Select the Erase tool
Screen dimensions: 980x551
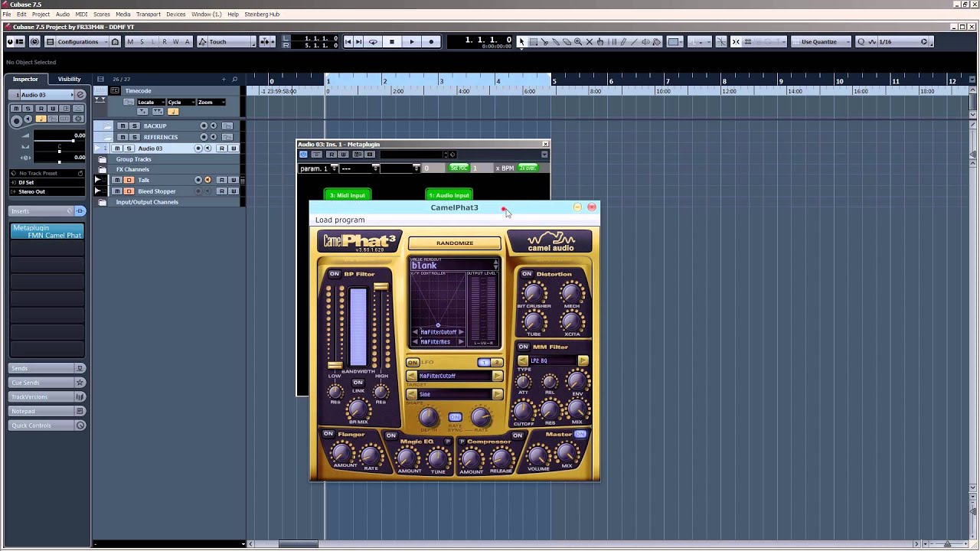pyautogui.click(x=567, y=42)
